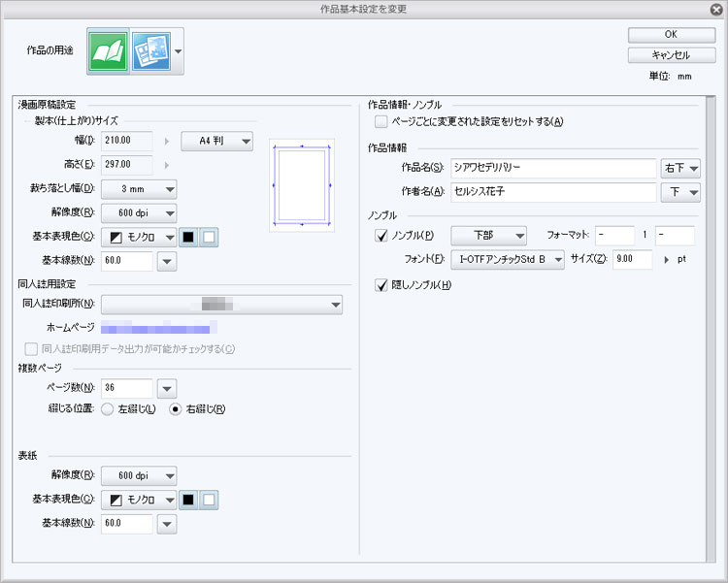Image resolution: width=728 pixels, height=583 pixels.
Task: Choose the white drawing color swatch in manga settings
Action: (209, 238)
